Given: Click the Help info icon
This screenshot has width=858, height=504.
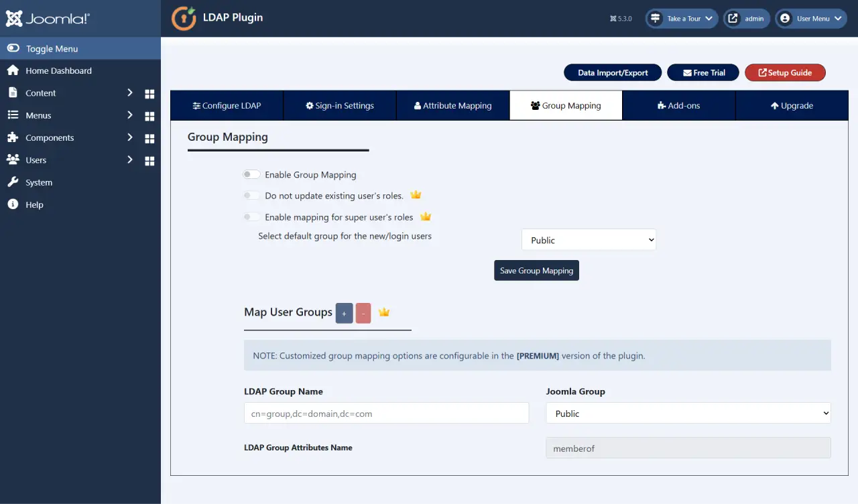Looking at the screenshot, I should 13,204.
